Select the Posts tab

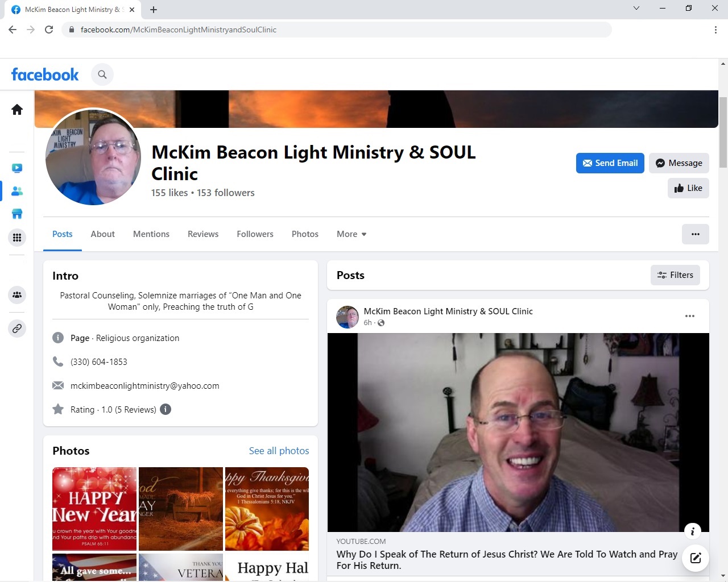pyautogui.click(x=63, y=234)
